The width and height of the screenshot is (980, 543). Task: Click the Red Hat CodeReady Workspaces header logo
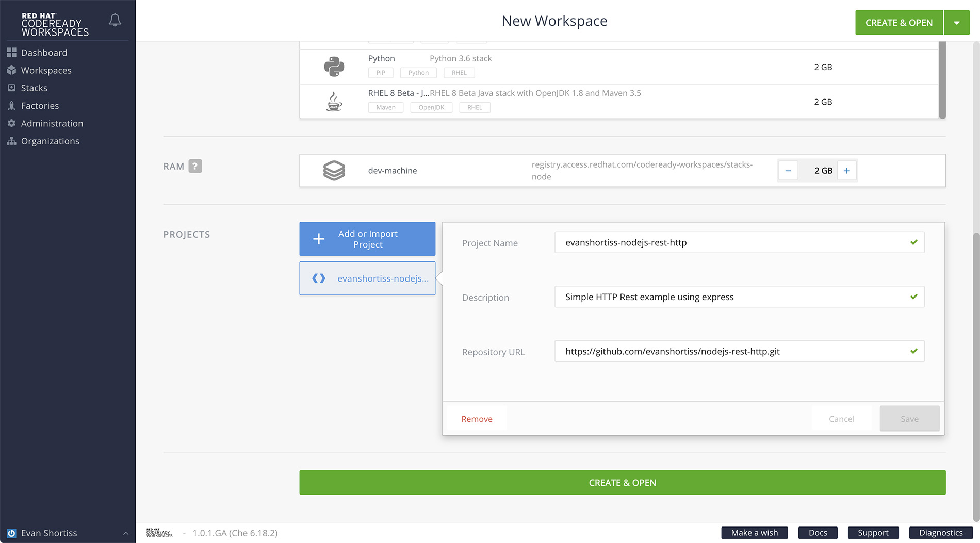(55, 25)
